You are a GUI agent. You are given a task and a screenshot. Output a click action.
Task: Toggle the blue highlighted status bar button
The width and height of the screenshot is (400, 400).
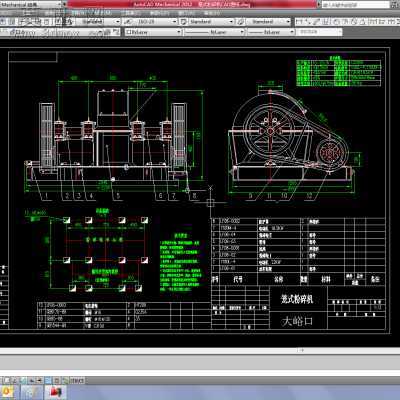tap(48, 380)
